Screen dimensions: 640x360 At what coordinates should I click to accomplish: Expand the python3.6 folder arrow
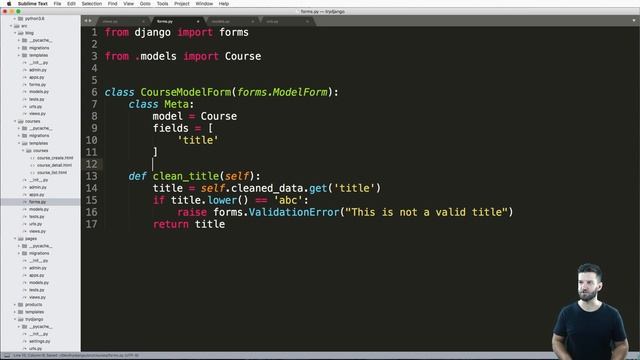pyautogui.click(x=15, y=18)
